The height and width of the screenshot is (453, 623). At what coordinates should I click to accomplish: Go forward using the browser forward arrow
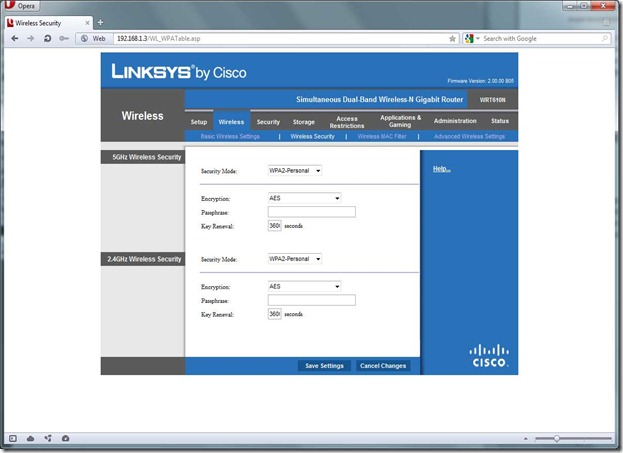[31, 39]
